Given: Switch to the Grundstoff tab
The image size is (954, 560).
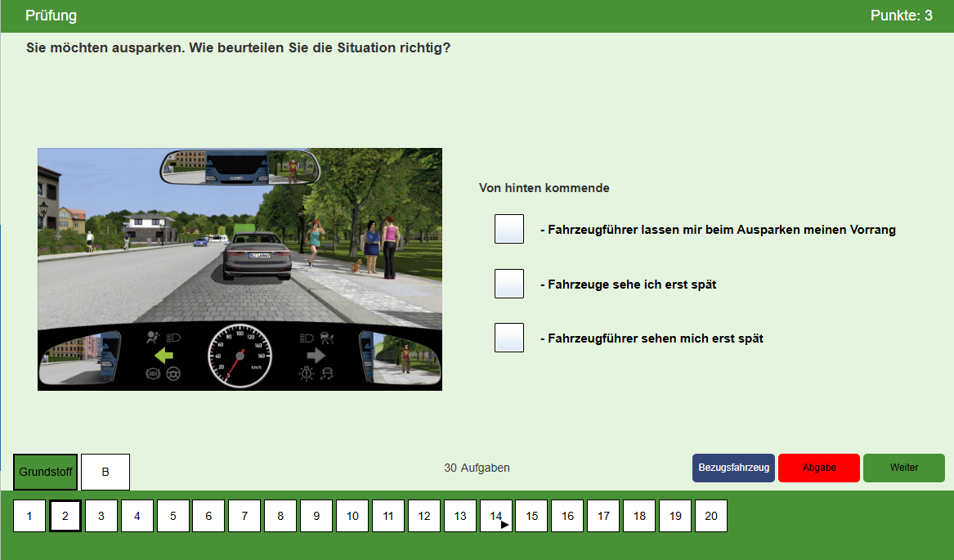Looking at the screenshot, I should point(46,472).
